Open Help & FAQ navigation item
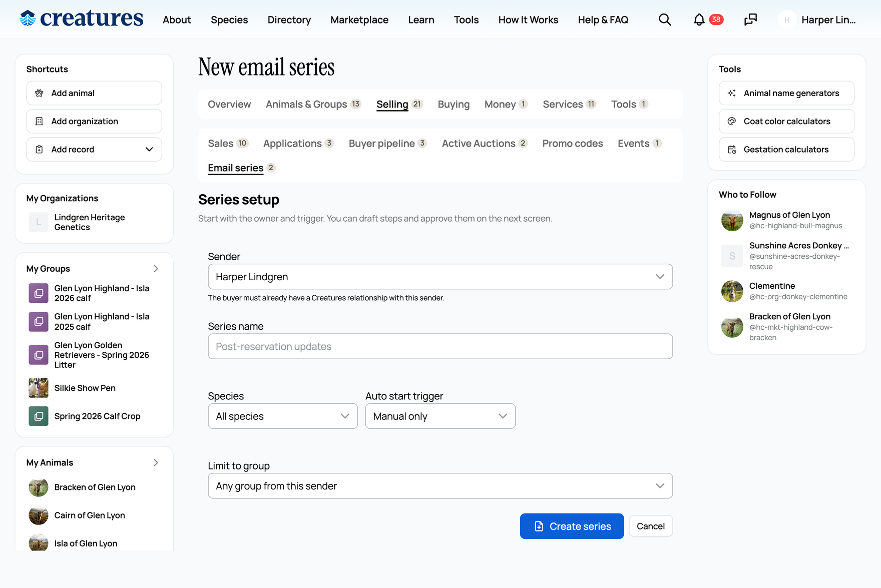This screenshot has height=588, width=881. pyautogui.click(x=603, y=20)
